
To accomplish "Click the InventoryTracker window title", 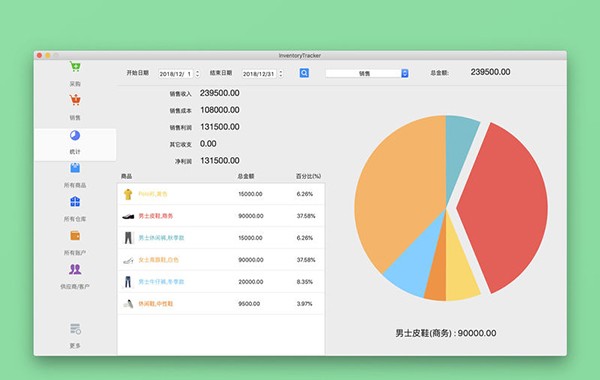I will coord(300,55).
